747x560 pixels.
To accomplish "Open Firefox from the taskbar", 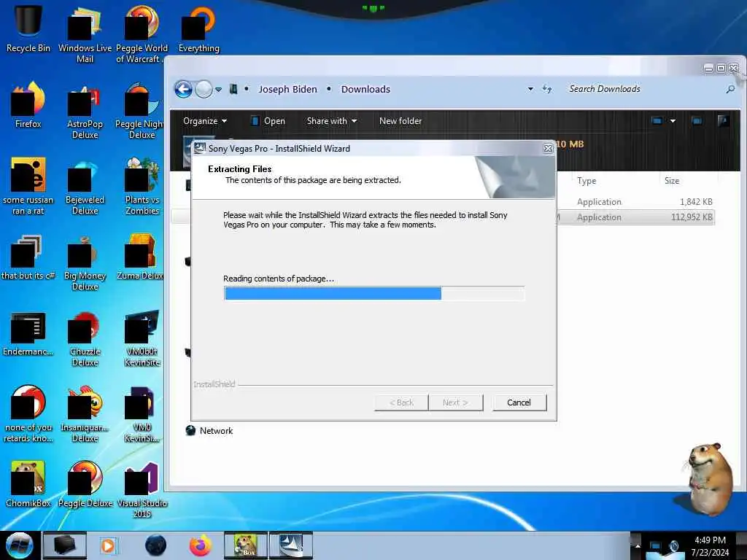I will tap(200, 545).
